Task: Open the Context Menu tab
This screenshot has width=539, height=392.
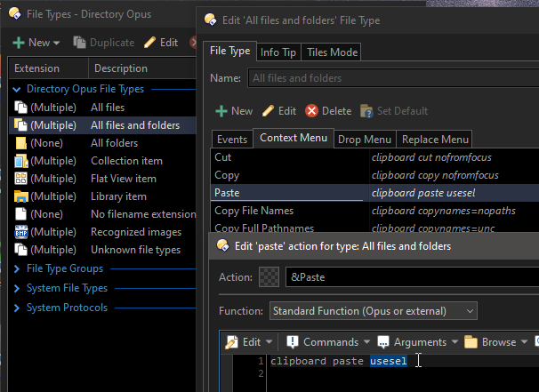Action: point(294,138)
